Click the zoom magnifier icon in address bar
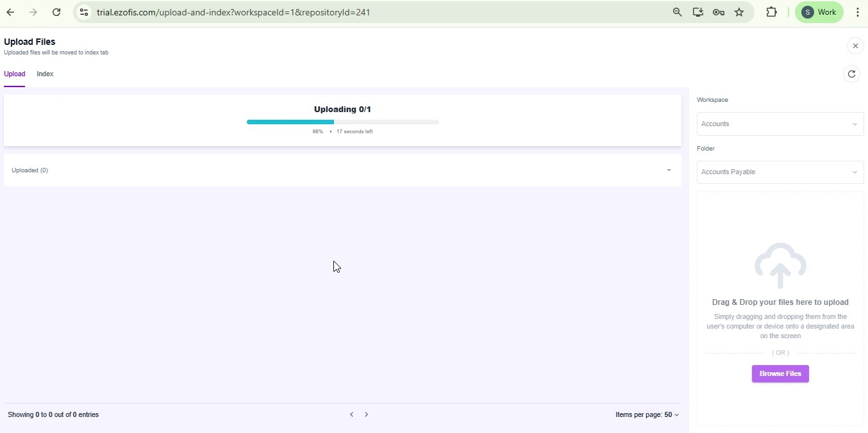The width and height of the screenshot is (868, 433). tap(677, 12)
